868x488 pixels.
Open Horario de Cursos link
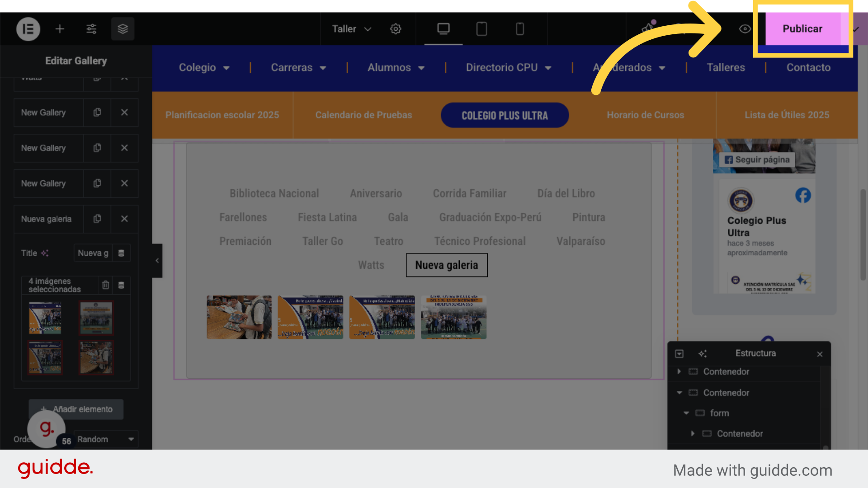pos(645,115)
